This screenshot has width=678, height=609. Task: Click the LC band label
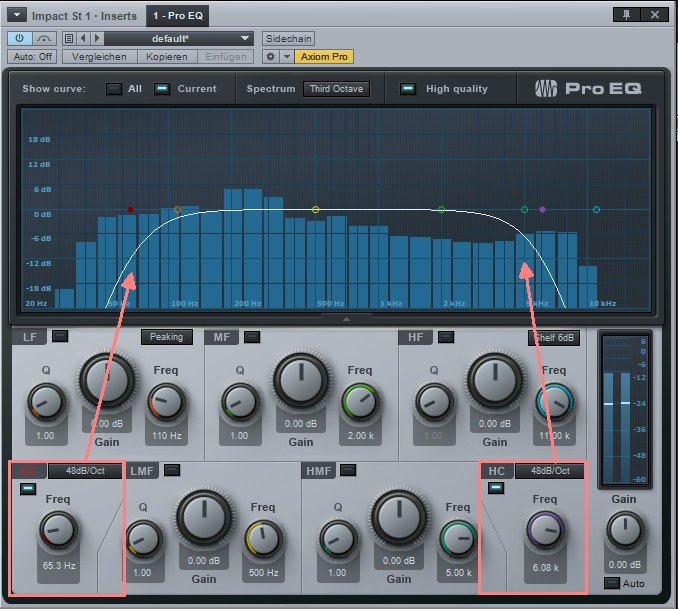click(29, 471)
